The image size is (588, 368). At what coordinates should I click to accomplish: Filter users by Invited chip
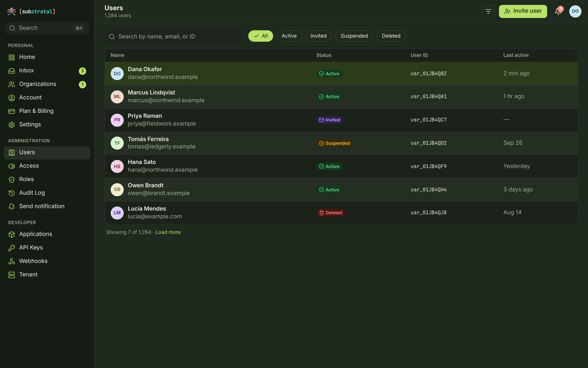click(318, 36)
